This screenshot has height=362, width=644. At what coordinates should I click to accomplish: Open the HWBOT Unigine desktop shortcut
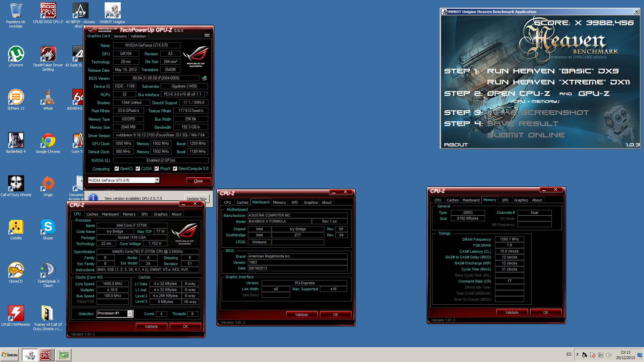click(x=112, y=13)
